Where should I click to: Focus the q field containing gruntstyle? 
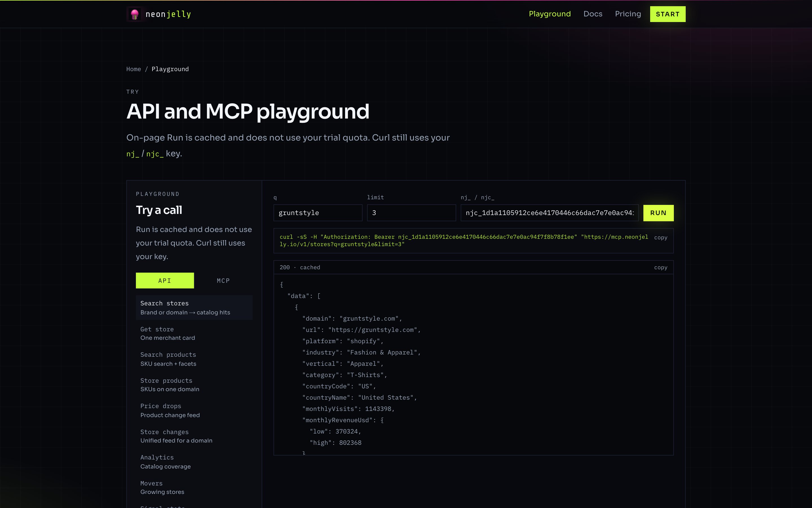click(x=318, y=213)
